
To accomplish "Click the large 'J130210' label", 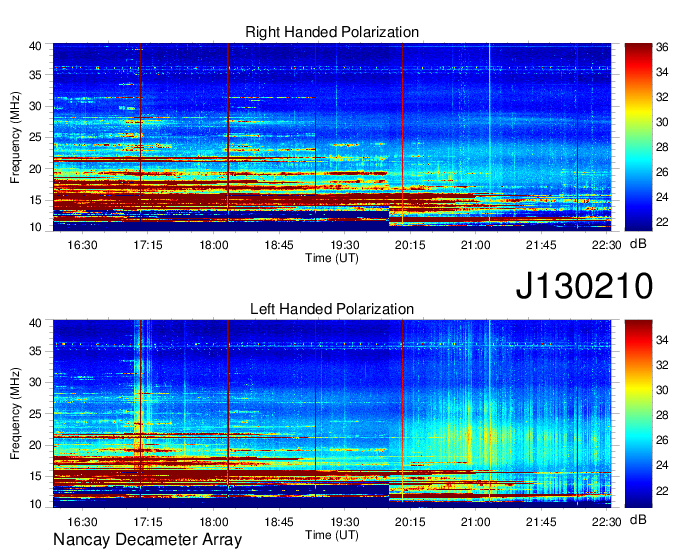I will (x=584, y=286).
